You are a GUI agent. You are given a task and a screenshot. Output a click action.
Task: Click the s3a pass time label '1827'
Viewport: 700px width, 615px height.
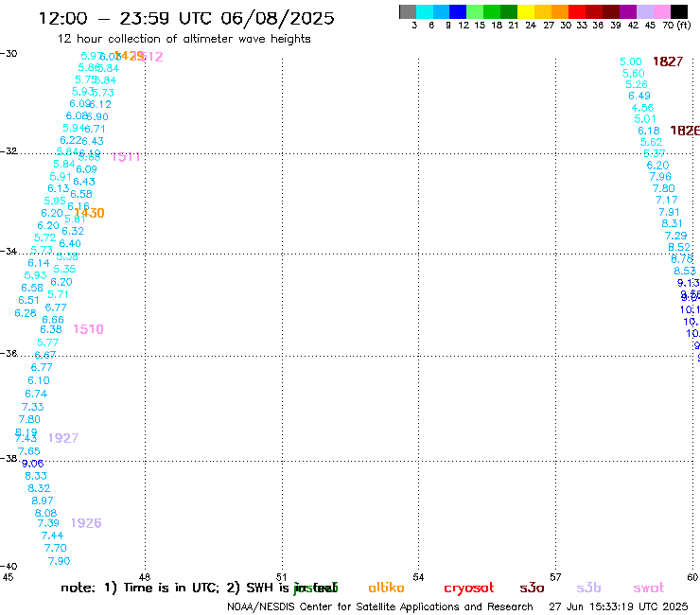[668, 61]
